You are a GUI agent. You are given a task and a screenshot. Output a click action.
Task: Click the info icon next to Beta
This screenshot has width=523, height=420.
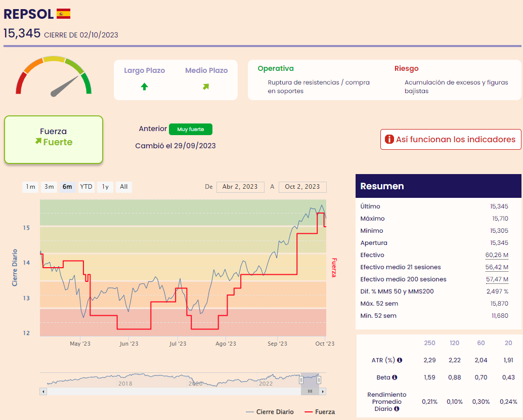click(395, 377)
